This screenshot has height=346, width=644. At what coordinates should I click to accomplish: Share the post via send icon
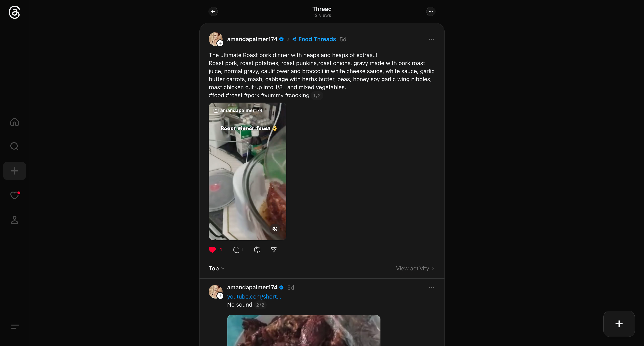(274, 250)
